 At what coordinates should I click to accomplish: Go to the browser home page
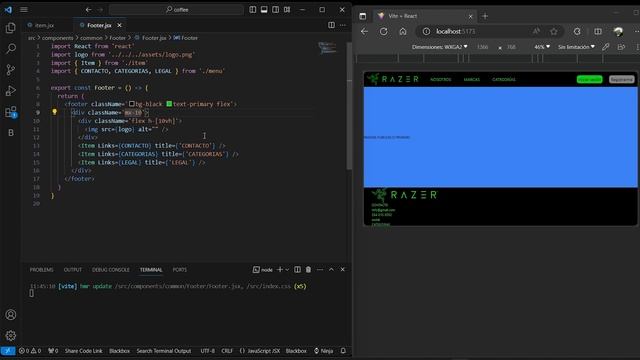coord(403,31)
